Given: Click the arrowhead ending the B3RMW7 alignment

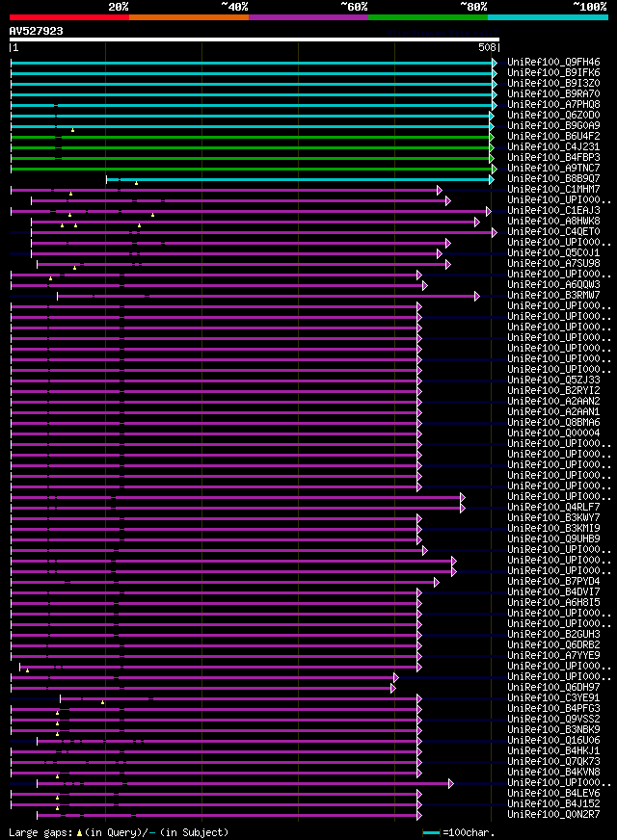Looking at the screenshot, I should [x=477, y=297].
